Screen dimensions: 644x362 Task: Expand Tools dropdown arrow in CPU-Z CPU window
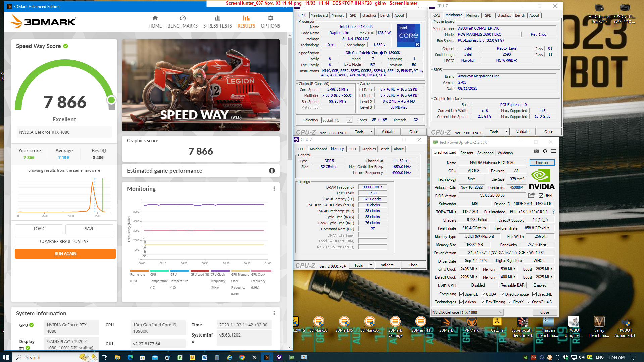372,132
